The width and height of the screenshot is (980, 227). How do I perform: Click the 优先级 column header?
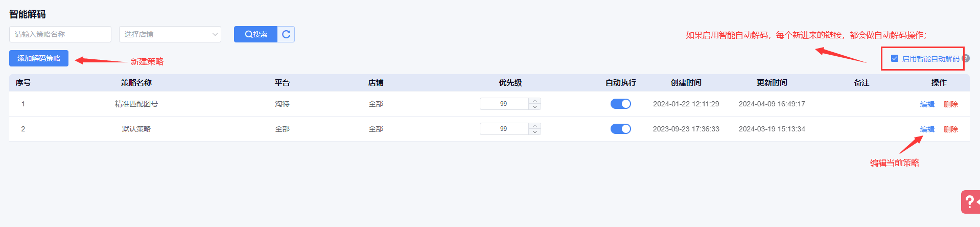pyautogui.click(x=510, y=83)
